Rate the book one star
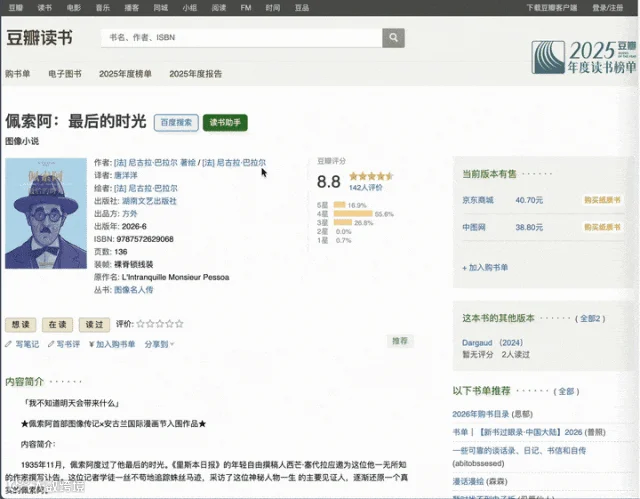 [140, 324]
